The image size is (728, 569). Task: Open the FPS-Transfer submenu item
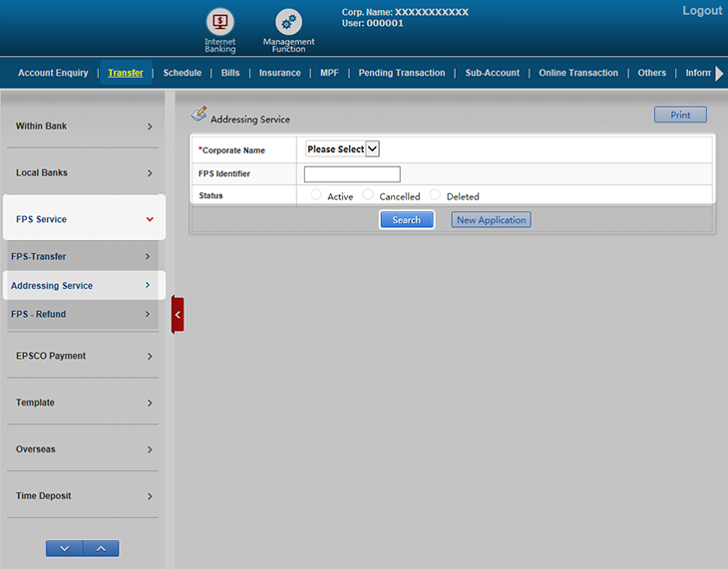click(83, 256)
